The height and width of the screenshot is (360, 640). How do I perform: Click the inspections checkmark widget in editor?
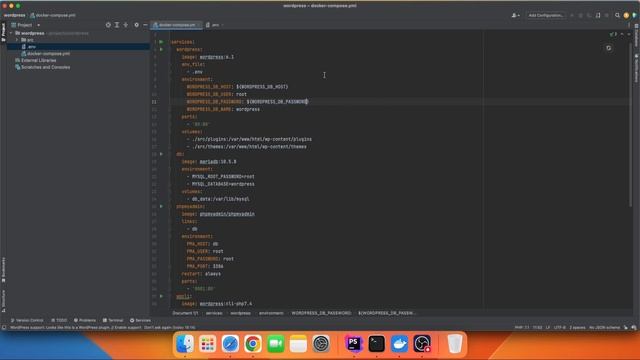(612, 34)
